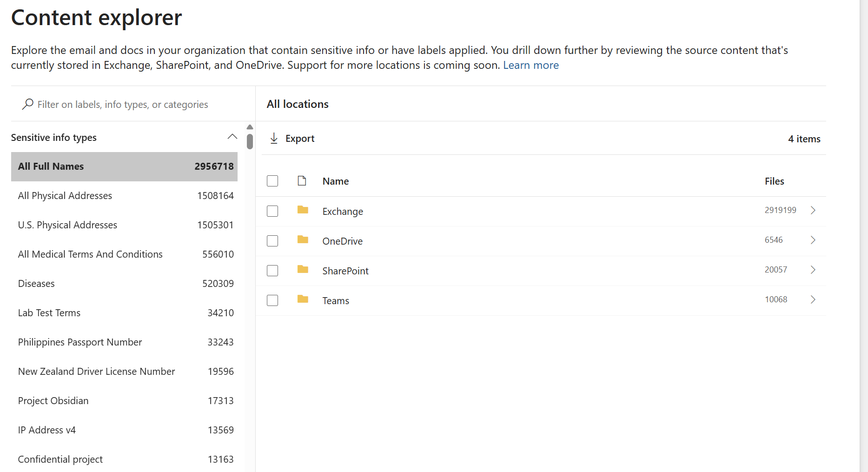The height and width of the screenshot is (472, 868).
Task: Expand the SharePoint location with its chevron
Action: [813, 270]
